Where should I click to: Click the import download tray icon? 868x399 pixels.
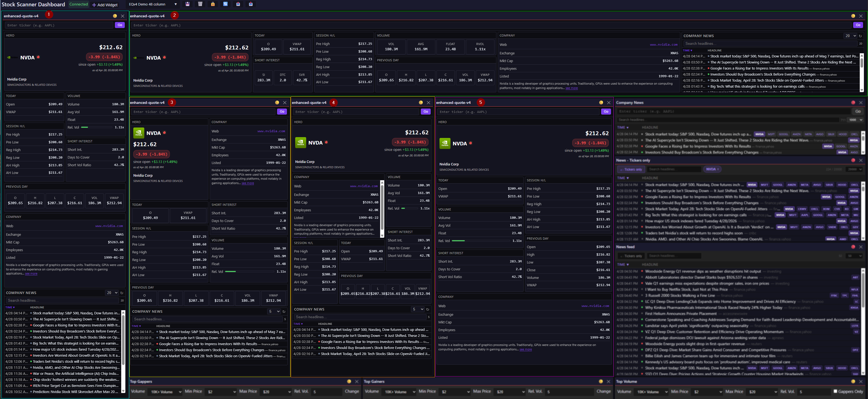coord(251,4)
